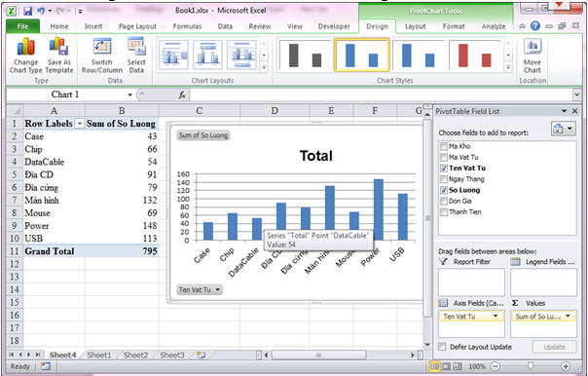Switch to the Layout ribbon tab
Image resolution: width=588 pixels, height=376 pixels.
click(x=415, y=26)
